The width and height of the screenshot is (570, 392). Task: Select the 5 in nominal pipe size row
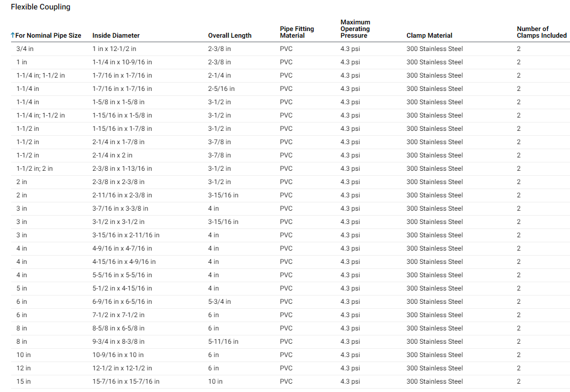click(22, 288)
